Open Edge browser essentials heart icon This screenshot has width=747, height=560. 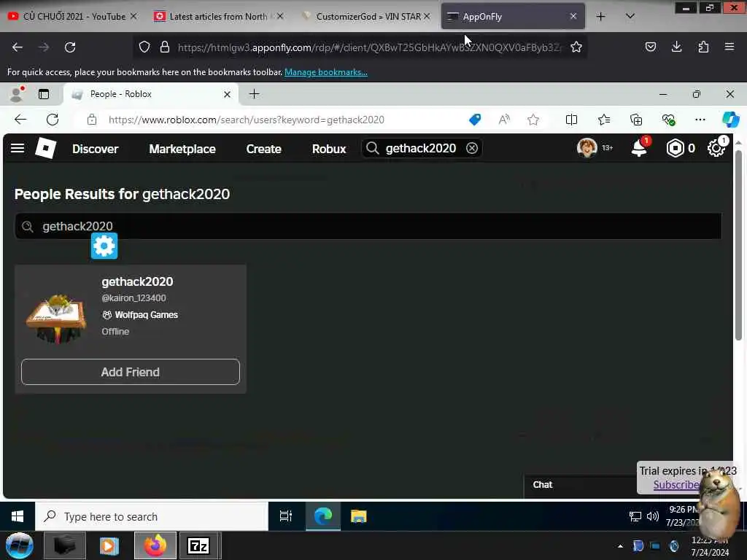(668, 120)
